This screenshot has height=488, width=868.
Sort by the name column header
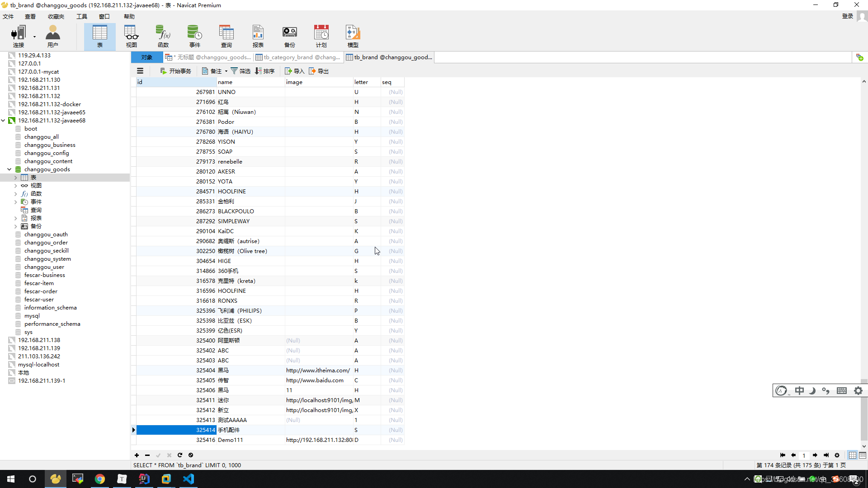click(250, 82)
